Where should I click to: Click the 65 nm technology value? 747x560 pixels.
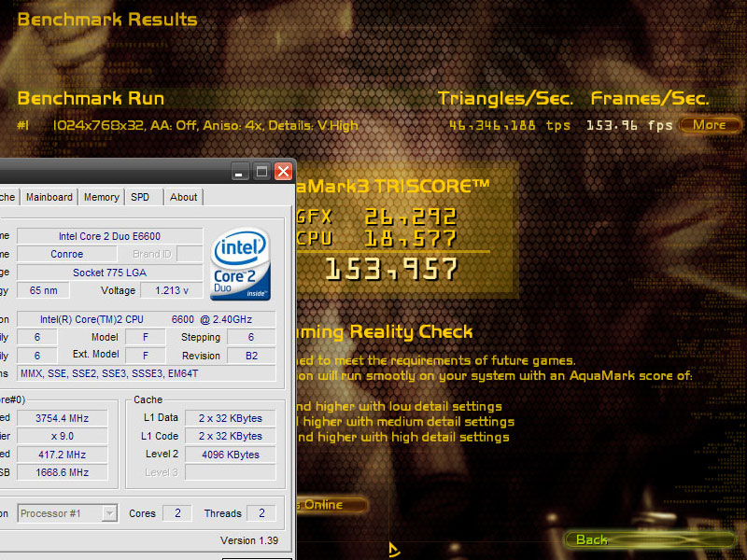[x=43, y=290]
